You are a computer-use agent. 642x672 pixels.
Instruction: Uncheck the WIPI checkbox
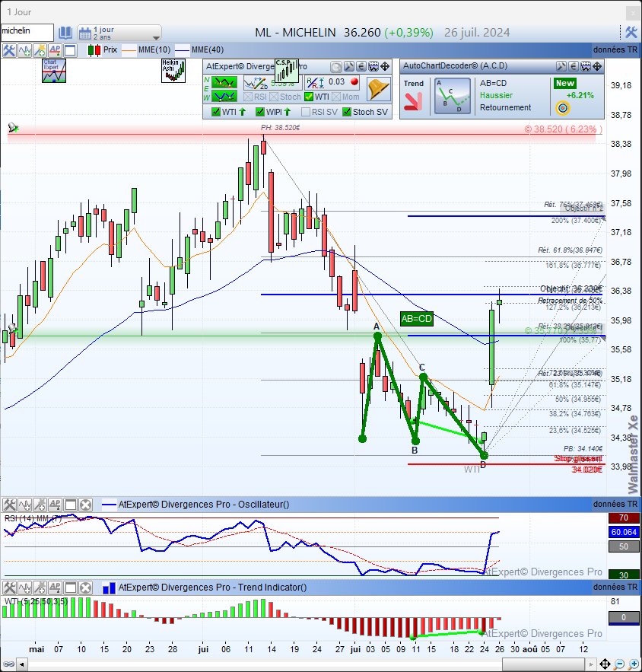(x=260, y=112)
